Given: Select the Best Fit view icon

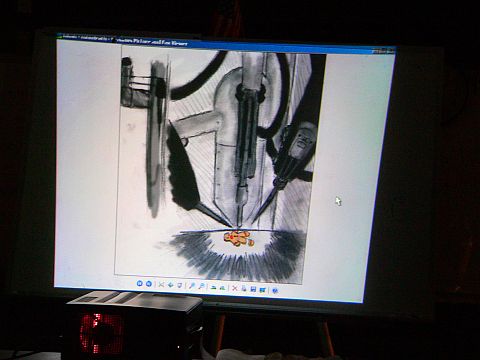Looking at the screenshot, I should coord(161,285).
